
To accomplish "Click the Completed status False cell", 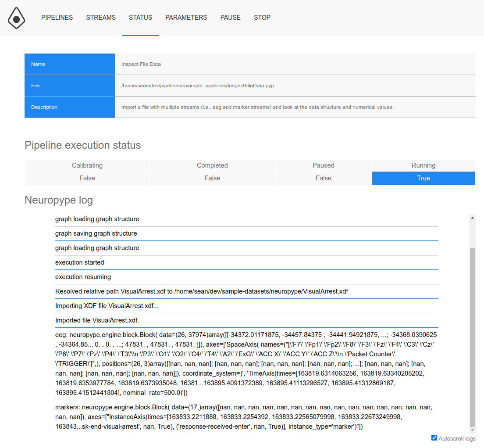I will [x=212, y=178].
